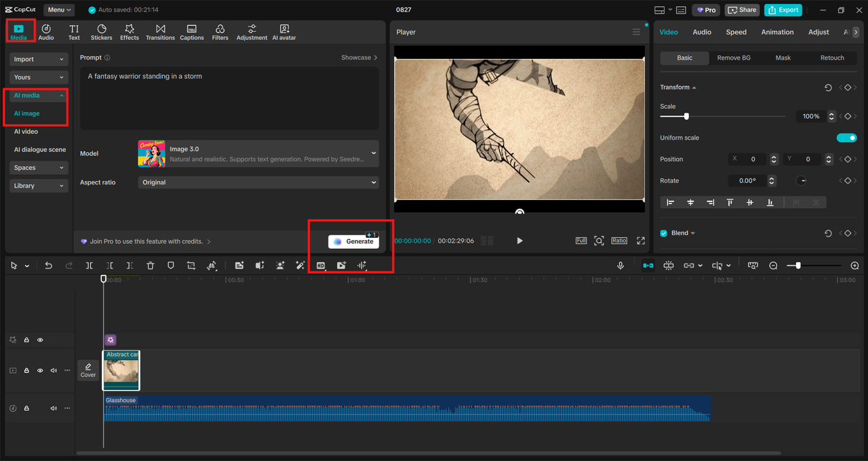Switch to the Animation tab
This screenshot has height=461, width=868.
tap(777, 32)
